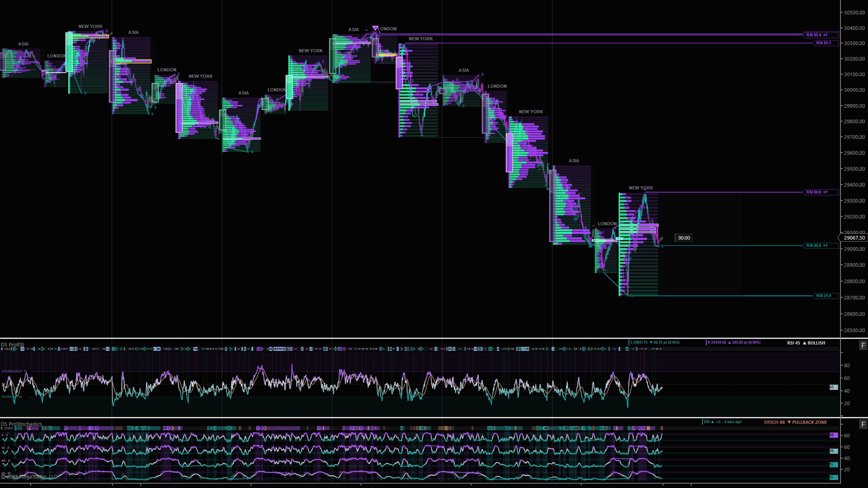Click the F button in DS ProRSI panel

[x=863, y=345]
